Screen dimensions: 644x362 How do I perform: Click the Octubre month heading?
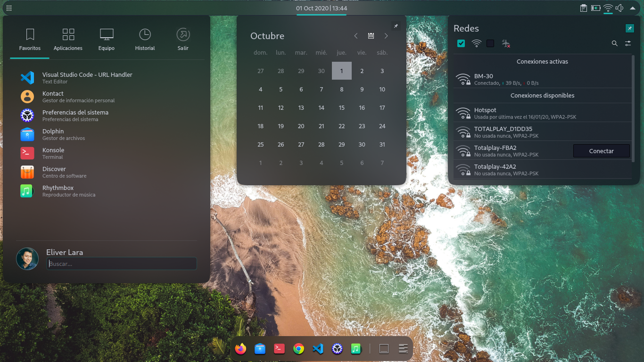click(267, 36)
